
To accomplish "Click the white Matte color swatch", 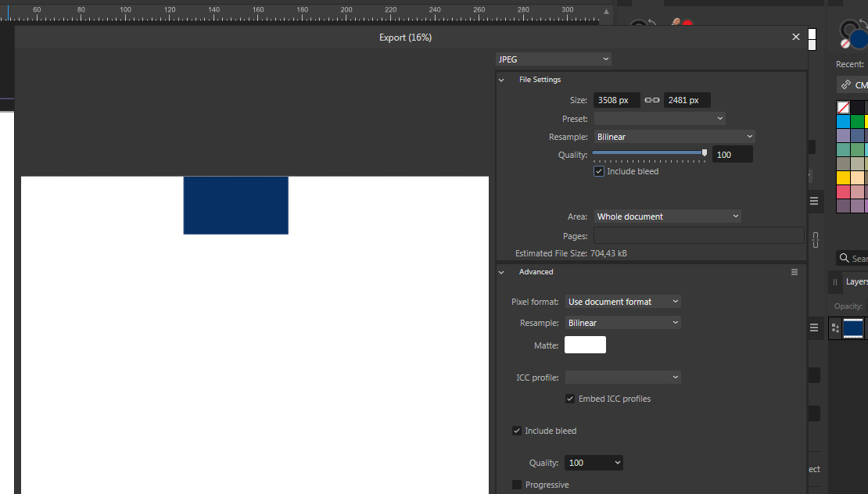I will 585,345.
